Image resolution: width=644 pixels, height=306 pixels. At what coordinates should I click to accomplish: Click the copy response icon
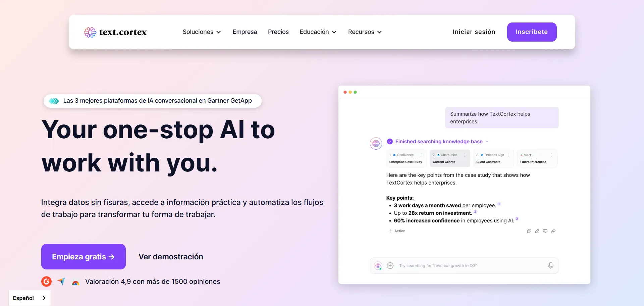tap(529, 231)
